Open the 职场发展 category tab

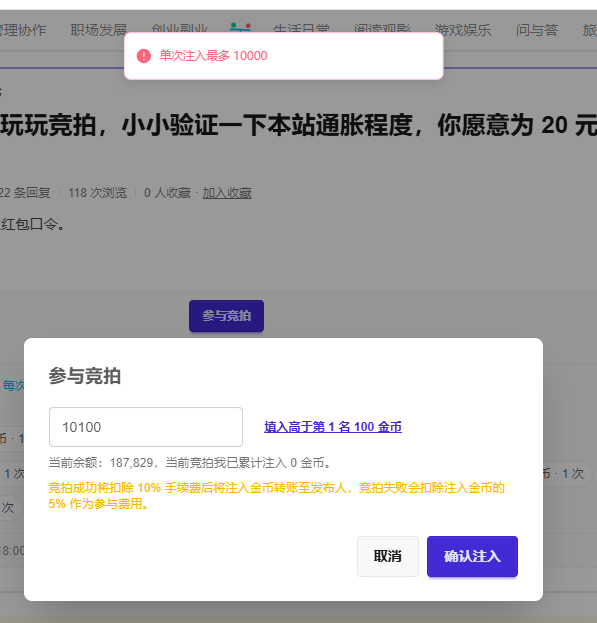[99, 30]
